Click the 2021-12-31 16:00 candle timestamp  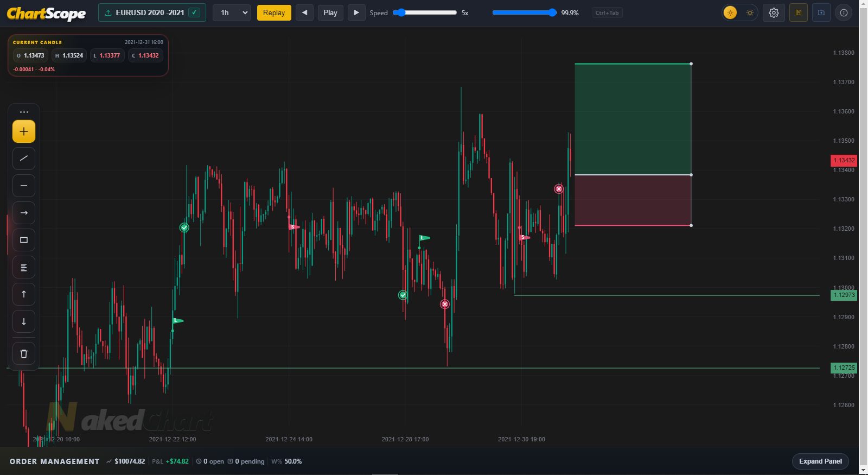[144, 42]
